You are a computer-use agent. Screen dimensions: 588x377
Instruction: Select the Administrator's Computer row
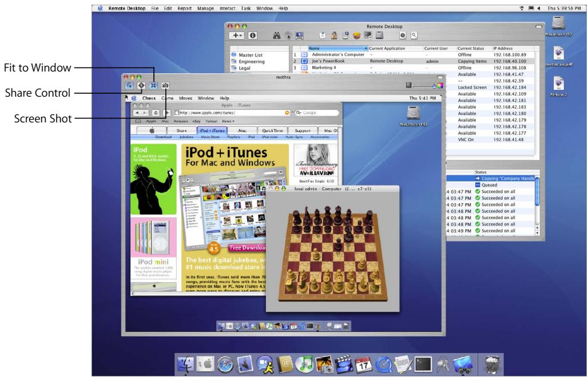coord(412,55)
